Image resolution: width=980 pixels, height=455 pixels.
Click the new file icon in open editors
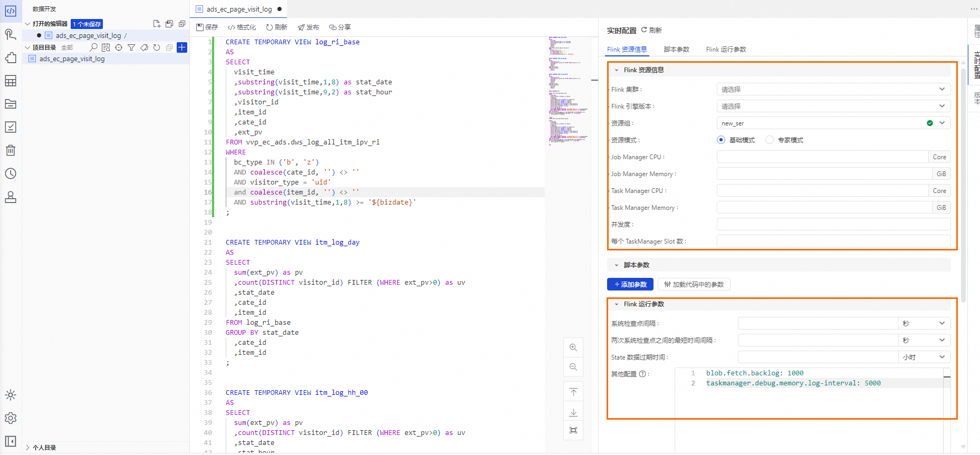tap(157, 24)
